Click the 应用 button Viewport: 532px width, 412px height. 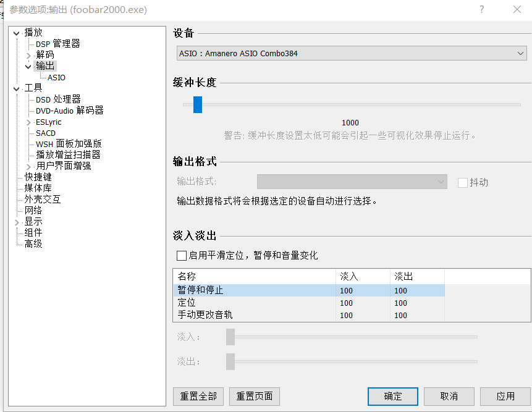[x=505, y=396]
